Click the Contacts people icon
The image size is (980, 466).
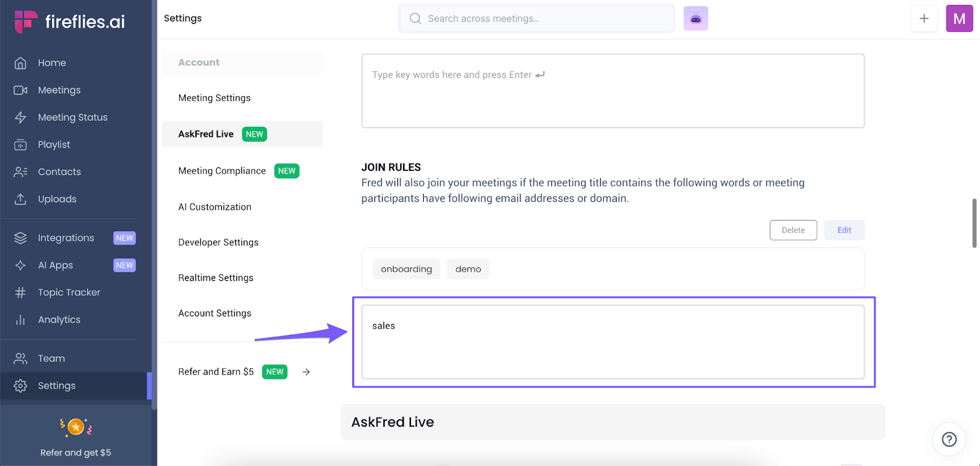click(20, 172)
